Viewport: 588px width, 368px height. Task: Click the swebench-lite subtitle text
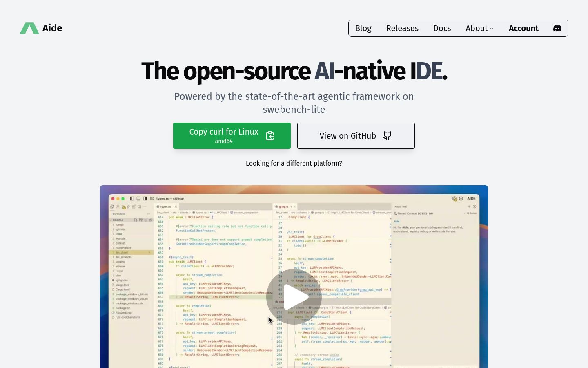(294, 110)
